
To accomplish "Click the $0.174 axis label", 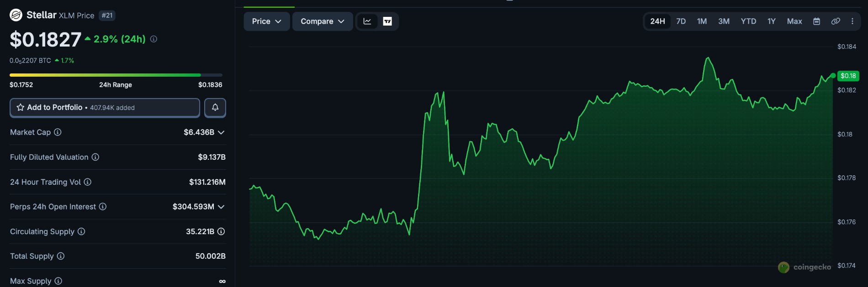I will [847, 266].
